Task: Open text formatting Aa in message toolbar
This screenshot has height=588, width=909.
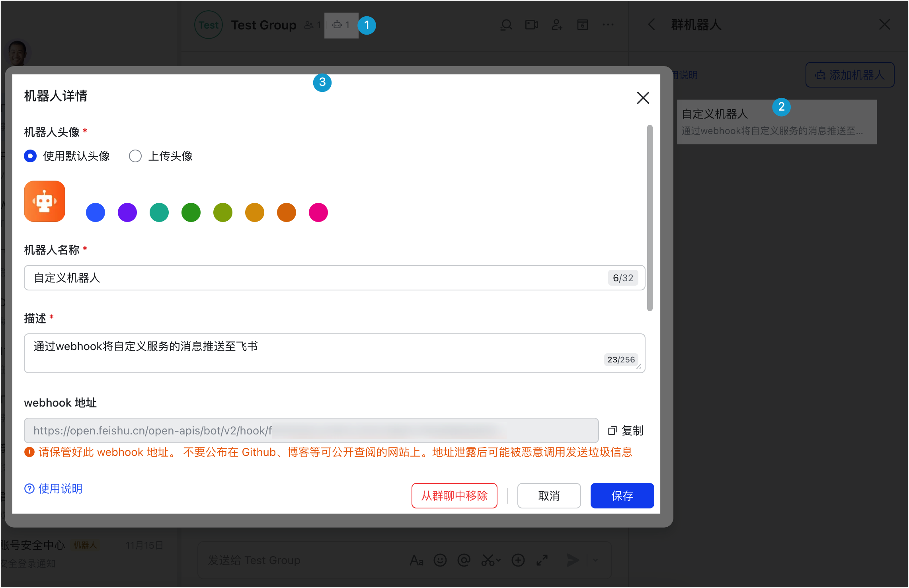Action: [417, 561]
